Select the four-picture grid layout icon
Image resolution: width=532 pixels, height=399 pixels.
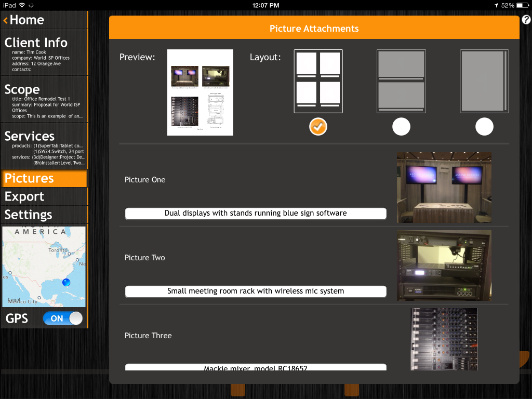click(x=318, y=81)
